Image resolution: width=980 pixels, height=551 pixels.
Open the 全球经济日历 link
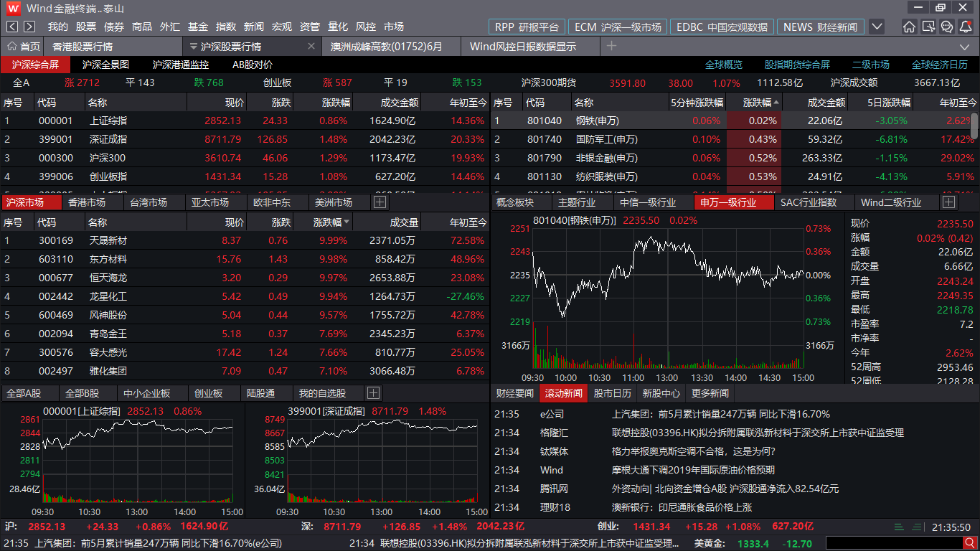point(939,65)
